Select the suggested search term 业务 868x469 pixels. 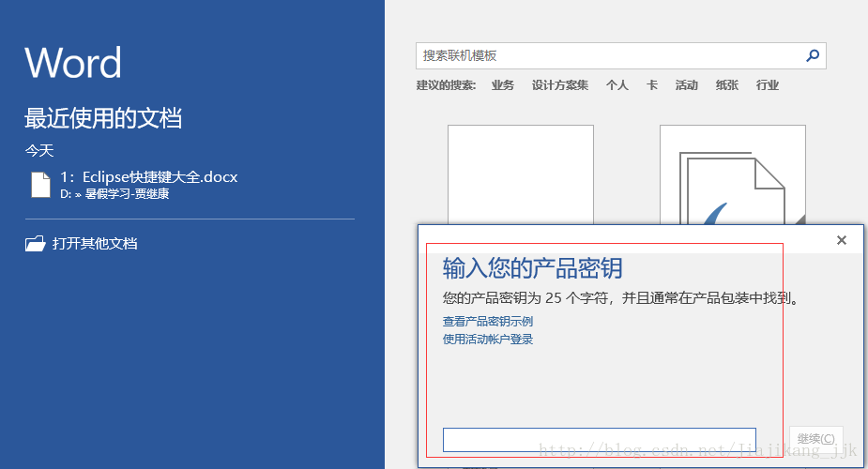click(x=503, y=85)
